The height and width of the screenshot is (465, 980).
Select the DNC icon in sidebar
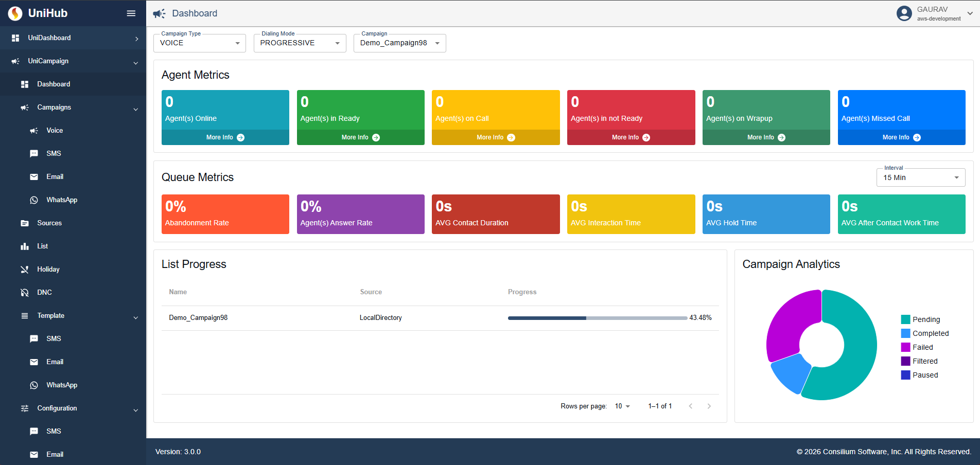(25, 293)
